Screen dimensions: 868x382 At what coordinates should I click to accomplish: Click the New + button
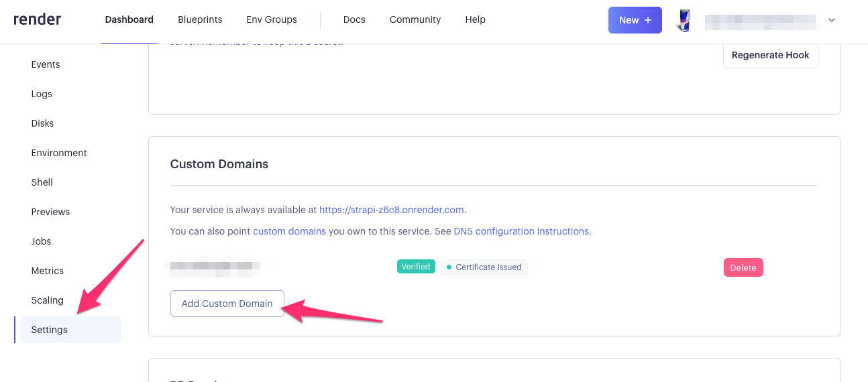point(635,20)
